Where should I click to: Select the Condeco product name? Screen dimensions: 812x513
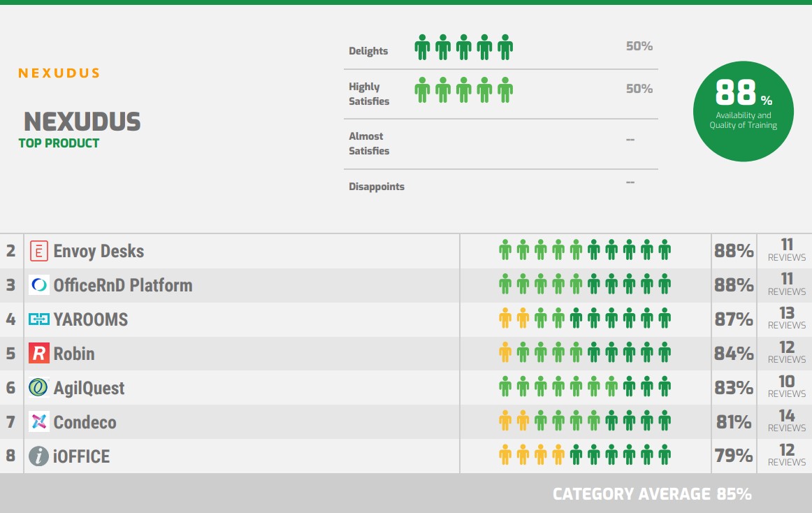85,422
